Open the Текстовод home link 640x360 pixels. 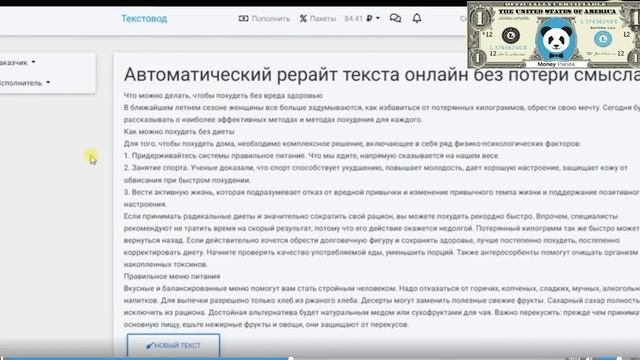point(144,19)
